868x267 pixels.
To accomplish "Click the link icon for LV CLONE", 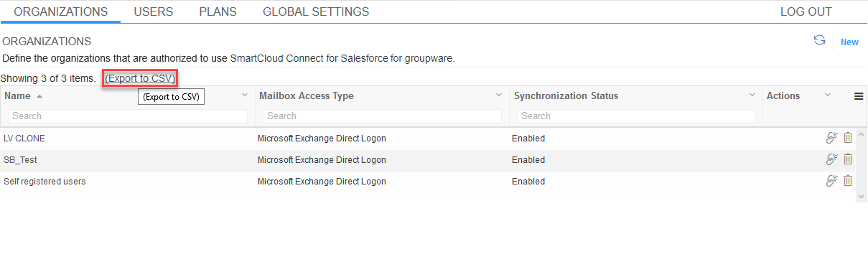I will point(832,138).
